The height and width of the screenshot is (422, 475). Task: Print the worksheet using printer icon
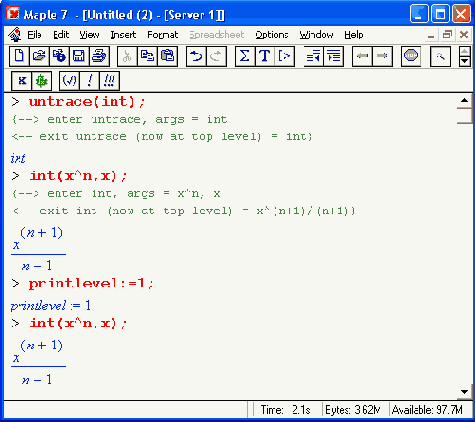(x=99, y=56)
